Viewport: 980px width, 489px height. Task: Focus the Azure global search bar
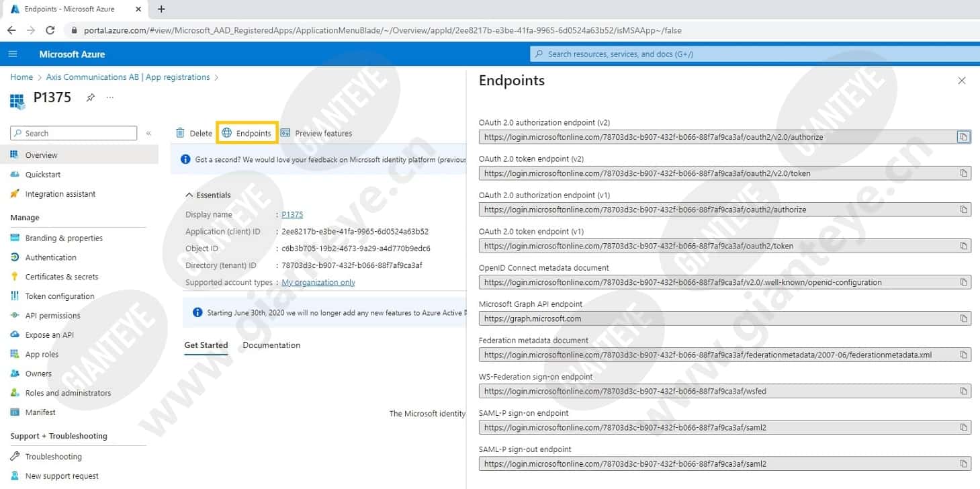click(x=754, y=54)
